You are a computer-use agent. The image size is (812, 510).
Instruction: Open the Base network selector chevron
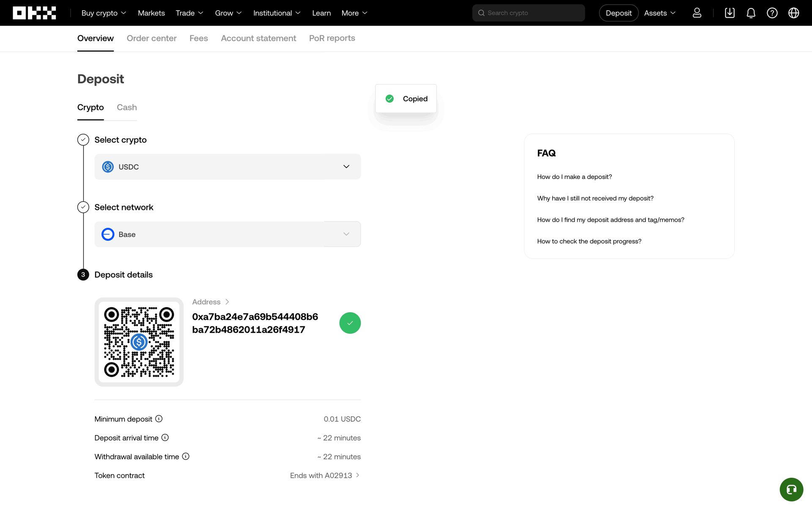(x=346, y=234)
